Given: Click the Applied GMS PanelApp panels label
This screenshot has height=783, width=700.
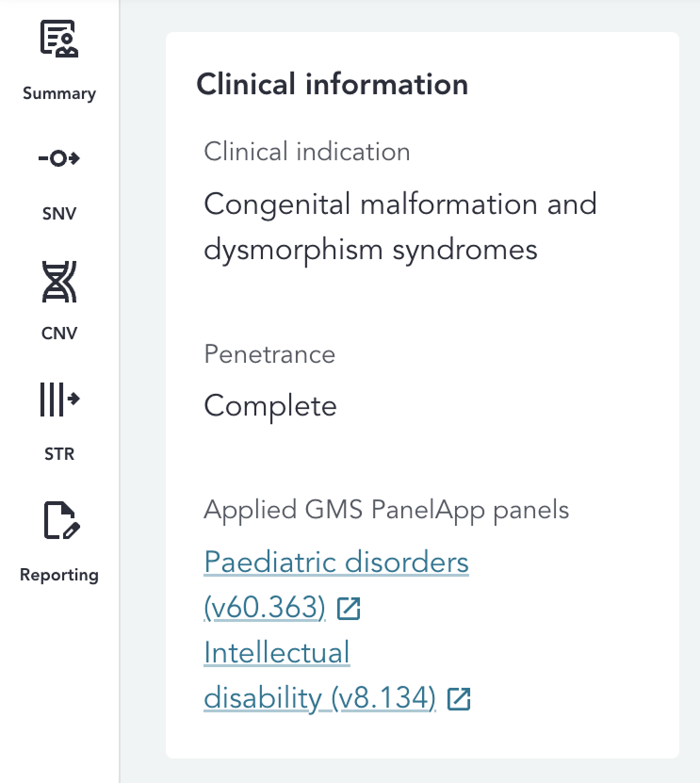Looking at the screenshot, I should 386,509.
